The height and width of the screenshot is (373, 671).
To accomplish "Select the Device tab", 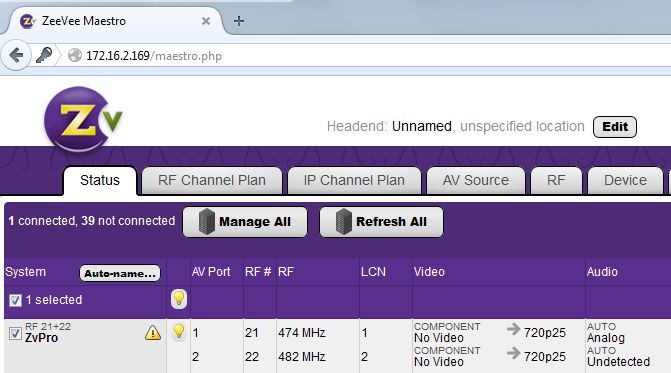I will [625, 181].
